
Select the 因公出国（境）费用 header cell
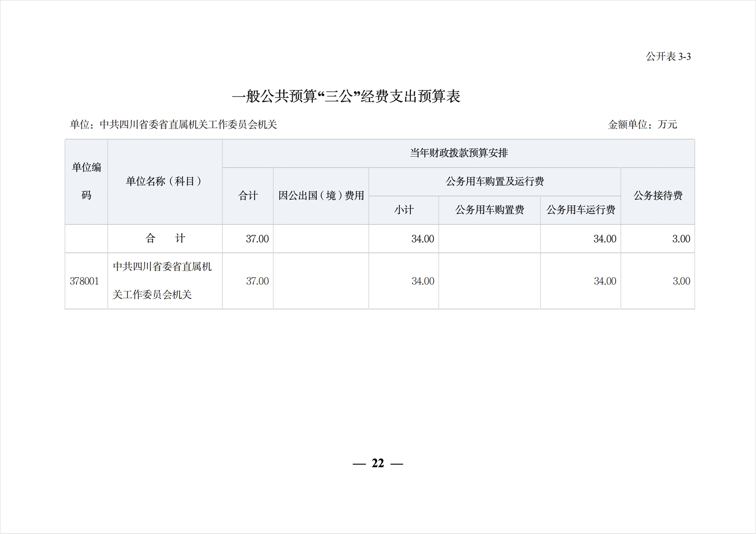(x=321, y=196)
